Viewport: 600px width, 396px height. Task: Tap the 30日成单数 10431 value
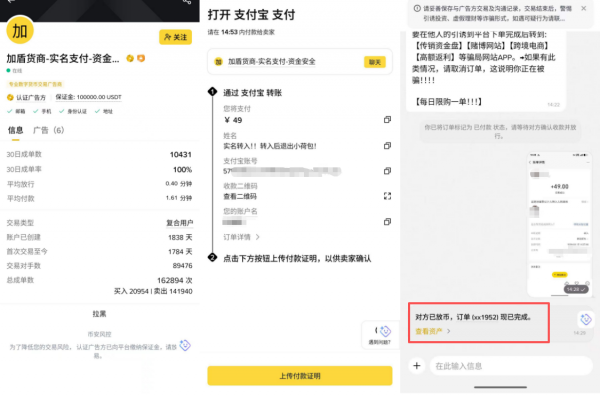181,155
